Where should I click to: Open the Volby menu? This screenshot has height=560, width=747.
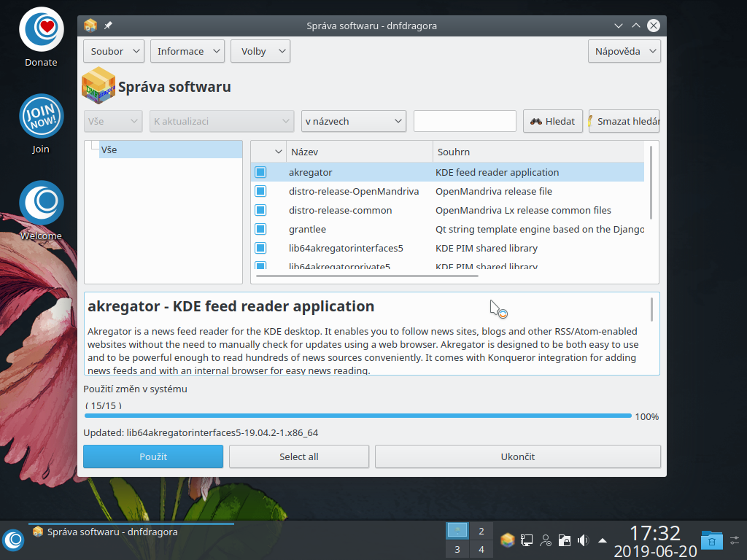click(x=260, y=51)
